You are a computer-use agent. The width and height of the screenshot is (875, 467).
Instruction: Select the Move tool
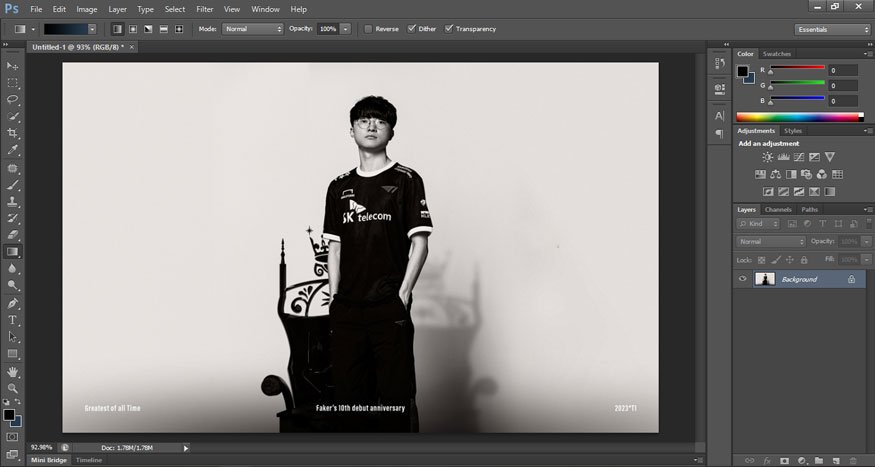coord(12,66)
